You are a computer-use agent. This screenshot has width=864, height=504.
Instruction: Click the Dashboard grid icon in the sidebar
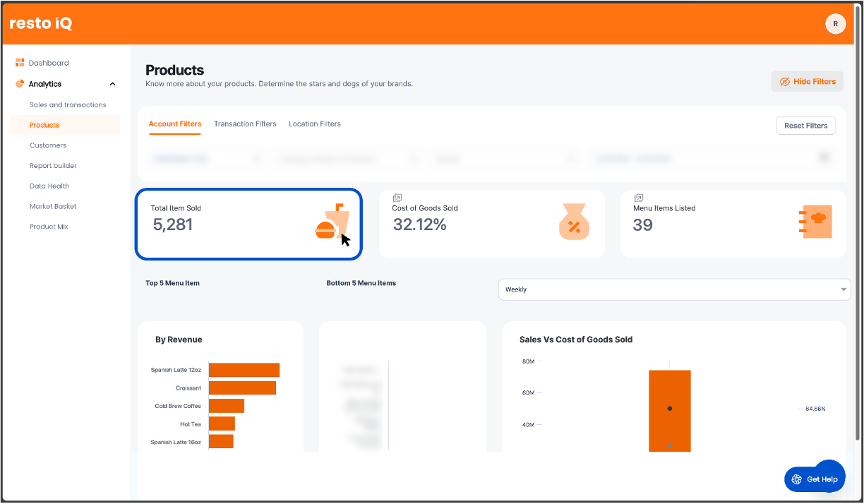[x=20, y=63]
